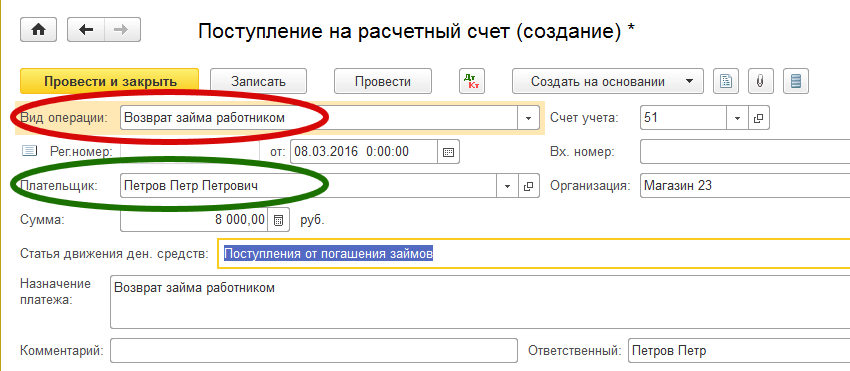The height and width of the screenshot is (371, 850).
Task: Expand Счет учета dropdown arrow
Action: pos(737,118)
